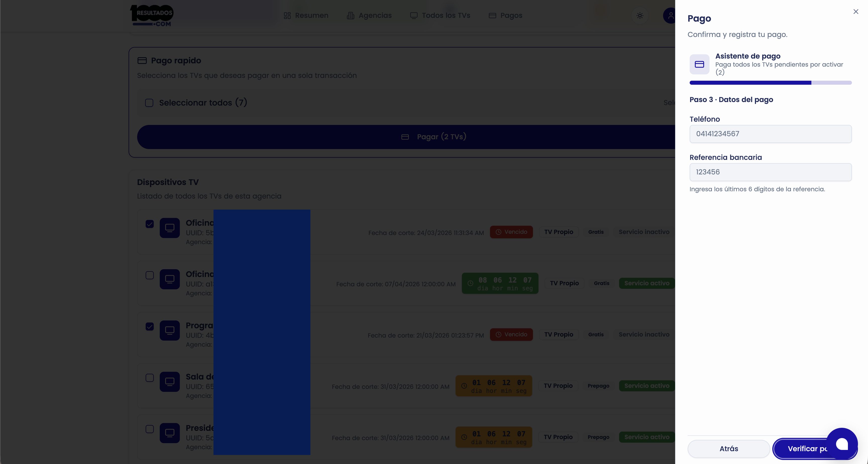Click the Pago rapido card icon
Screen dimensions: 868x464
(142, 61)
